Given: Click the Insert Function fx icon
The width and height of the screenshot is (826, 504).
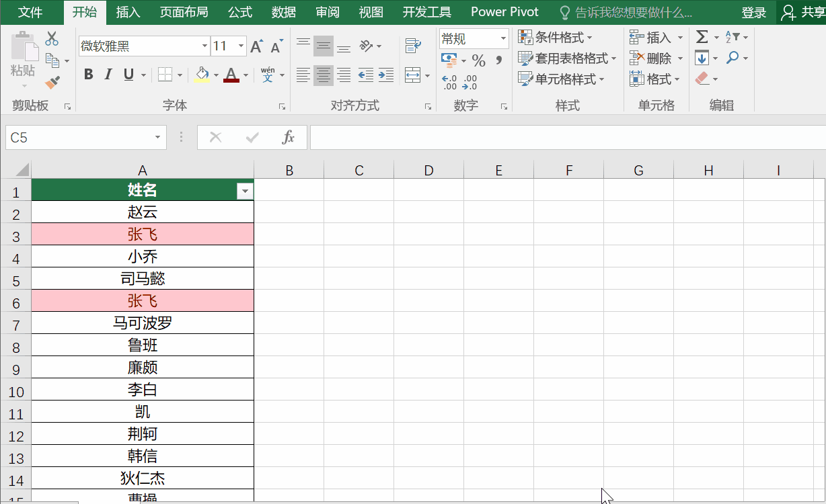Looking at the screenshot, I should pyautogui.click(x=289, y=137).
